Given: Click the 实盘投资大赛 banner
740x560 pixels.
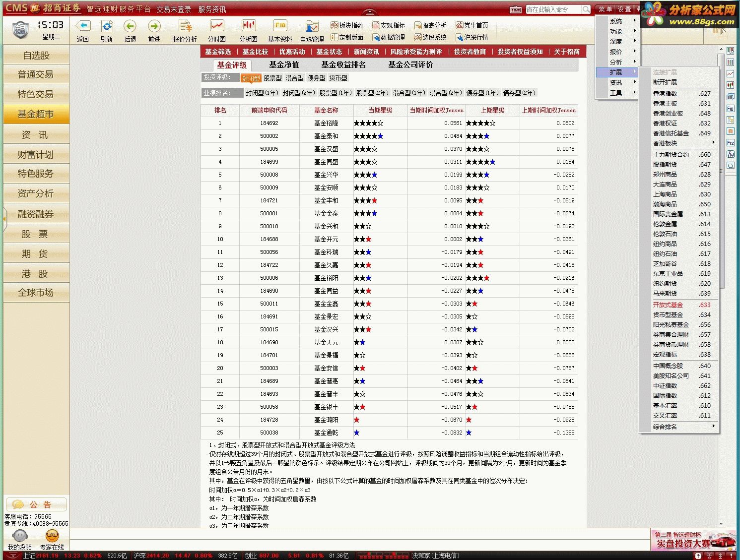Looking at the screenshot, I should point(693,540).
